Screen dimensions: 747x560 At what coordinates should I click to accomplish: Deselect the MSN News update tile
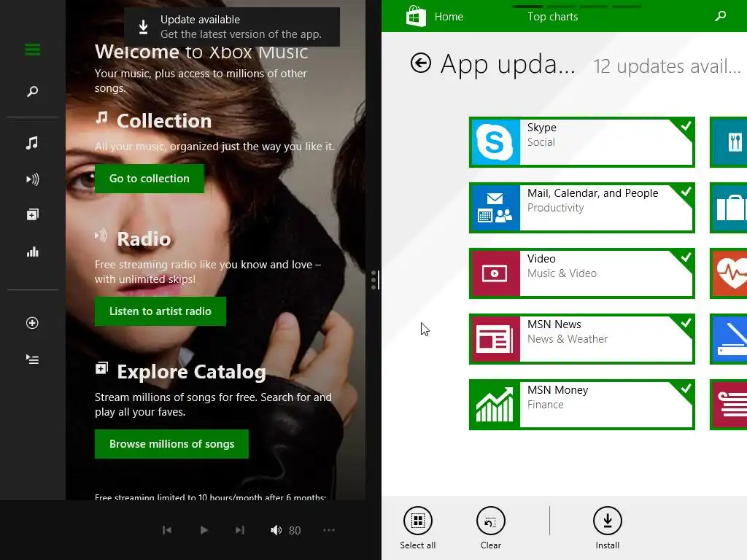(x=581, y=339)
